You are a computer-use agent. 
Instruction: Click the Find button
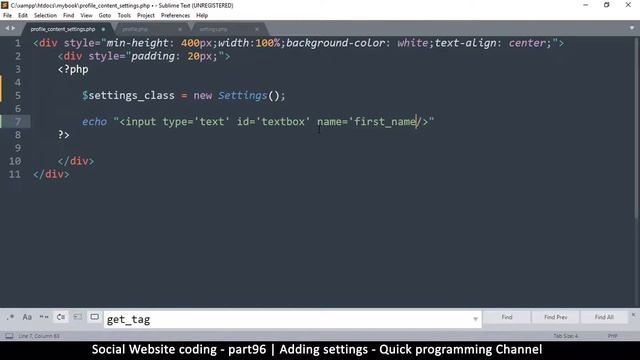point(507,317)
